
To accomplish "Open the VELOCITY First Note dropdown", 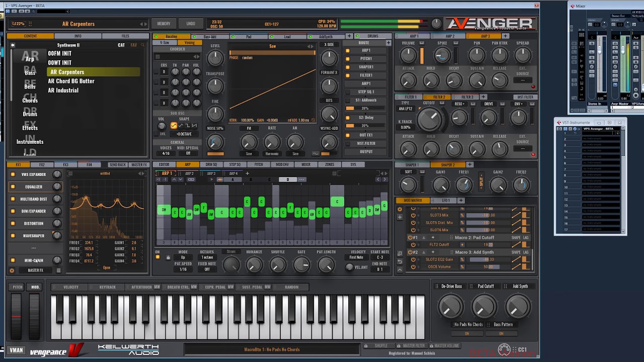I will pos(356,257).
